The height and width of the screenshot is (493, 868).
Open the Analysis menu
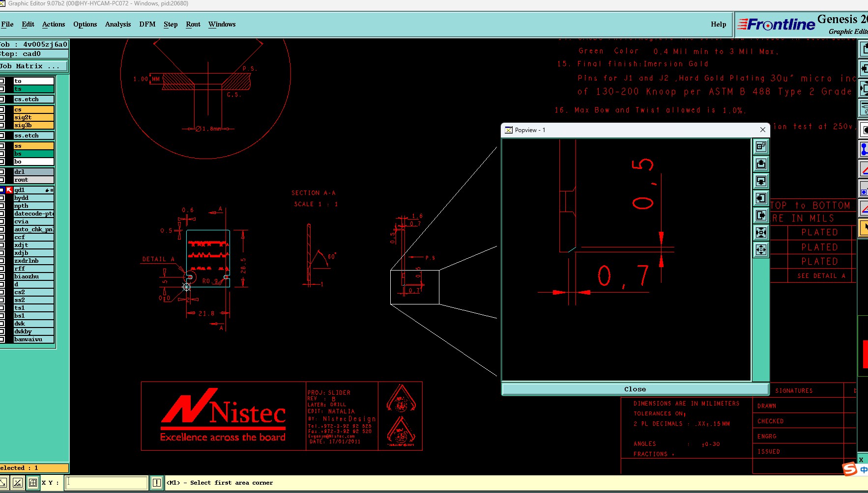coord(118,24)
